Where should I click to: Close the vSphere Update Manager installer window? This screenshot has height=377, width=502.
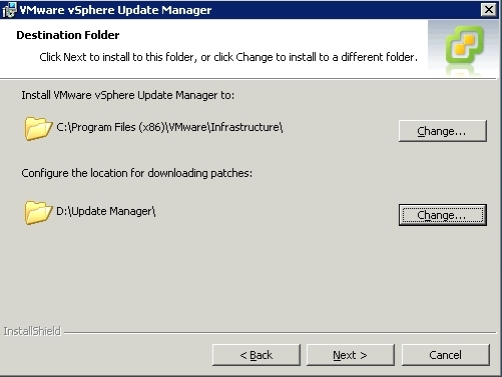[x=489, y=10]
